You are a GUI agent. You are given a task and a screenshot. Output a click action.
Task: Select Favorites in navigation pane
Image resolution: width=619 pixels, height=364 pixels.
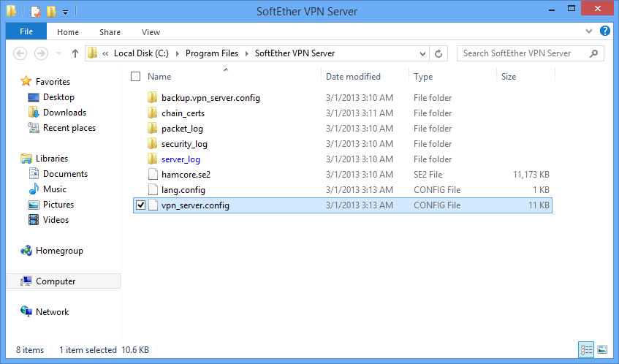pyautogui.click(x=53, y=82)
